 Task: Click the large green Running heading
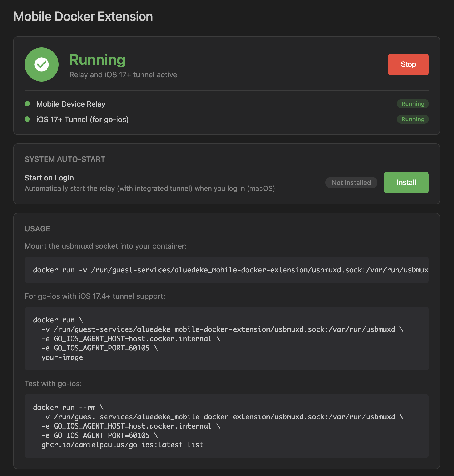coord(97,60)
